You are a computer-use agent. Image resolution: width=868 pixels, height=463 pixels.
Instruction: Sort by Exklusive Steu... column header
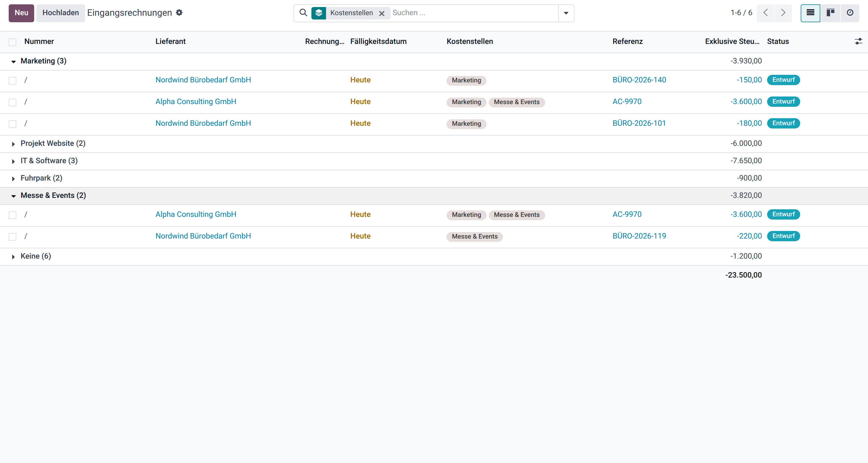(x=732, y=41)
